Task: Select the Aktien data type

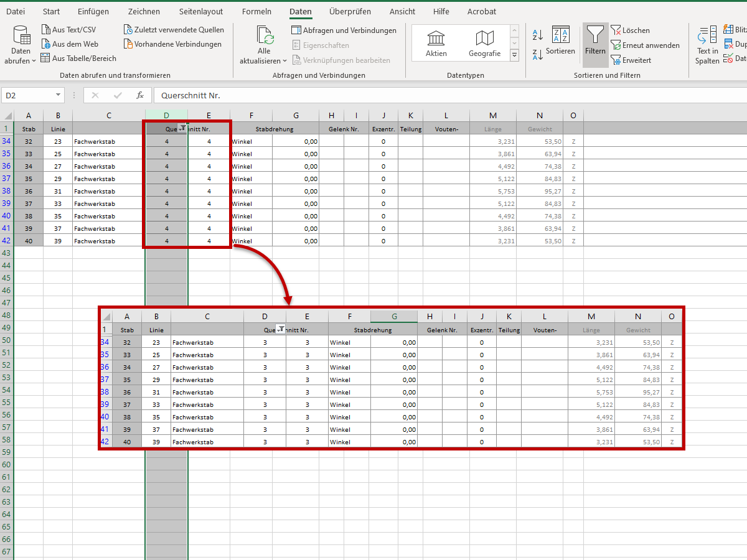Action: point(436,43)
